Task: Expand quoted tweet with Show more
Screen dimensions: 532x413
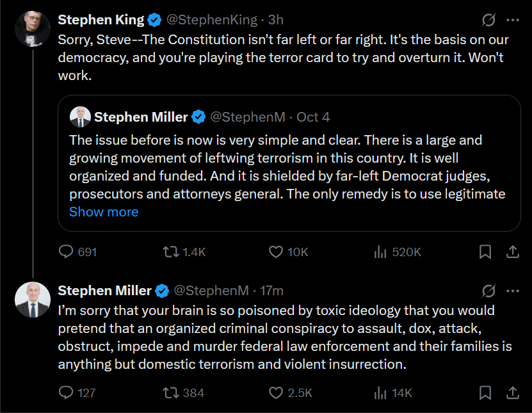Action: pos(104,212)
